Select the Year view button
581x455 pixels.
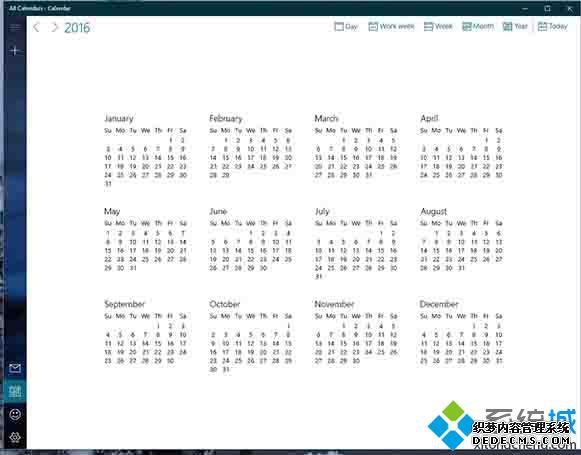pyautogui.click(x=515, y=27)
